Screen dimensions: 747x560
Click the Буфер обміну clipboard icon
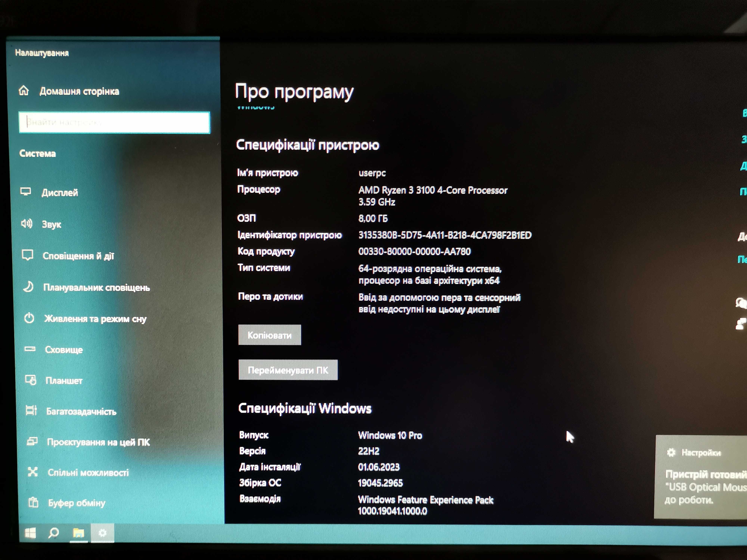coord(33,502)
